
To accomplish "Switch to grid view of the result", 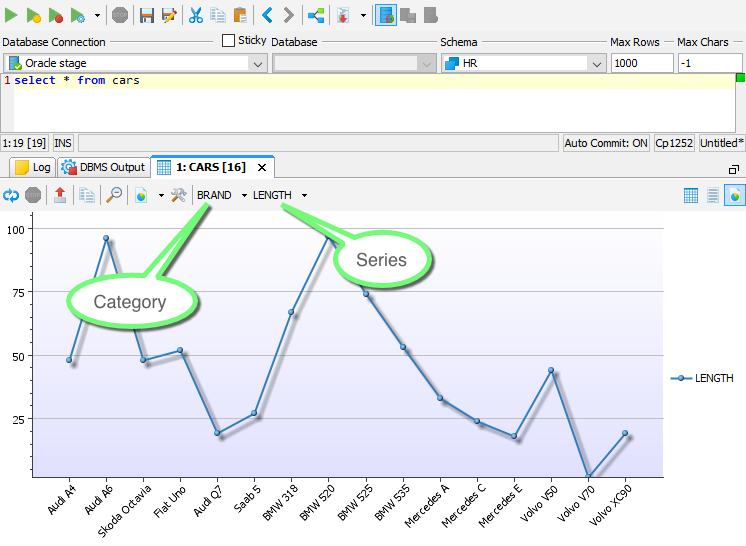I will pos(691,195).
